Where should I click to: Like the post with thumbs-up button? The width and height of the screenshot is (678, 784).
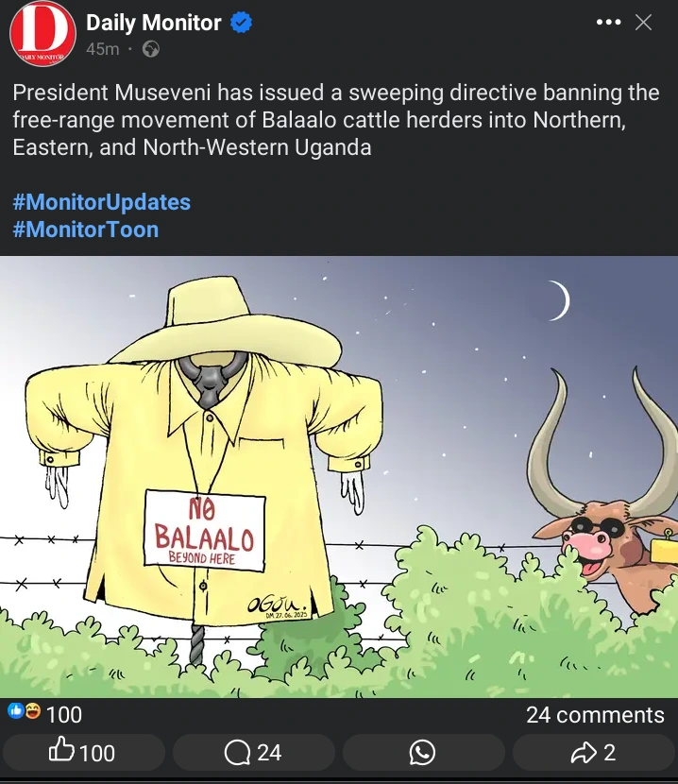coord(83,752)
